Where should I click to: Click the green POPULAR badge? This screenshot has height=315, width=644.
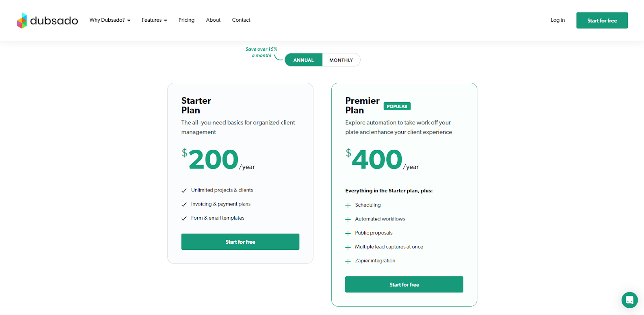[396, 106]
